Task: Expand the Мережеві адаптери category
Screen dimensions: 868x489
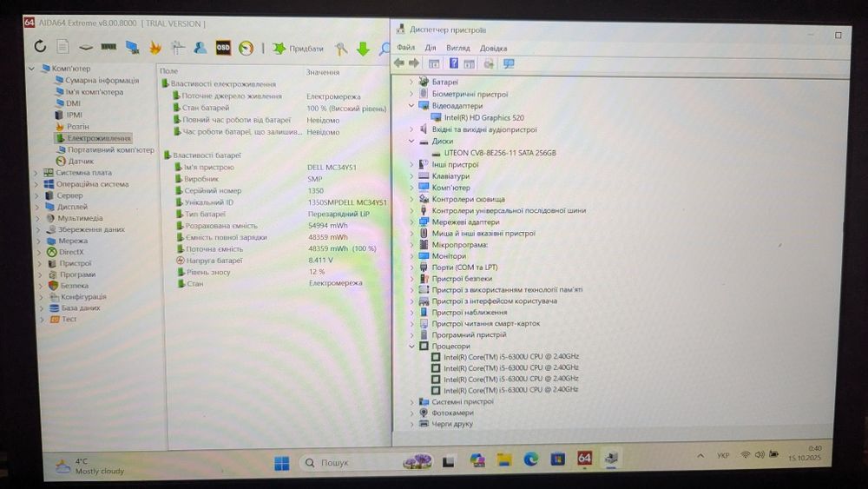Action: [x=411, y=222]
